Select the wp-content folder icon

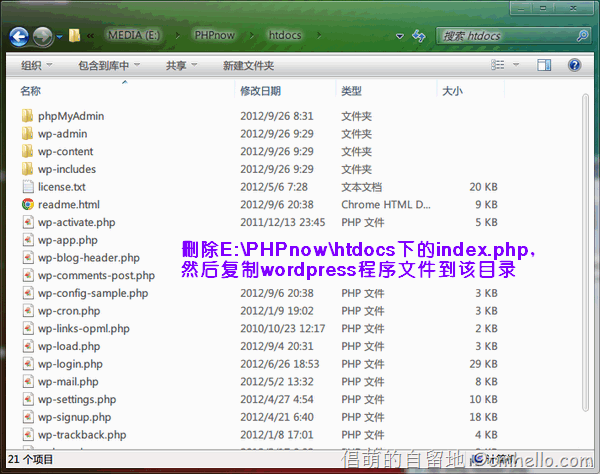(28, 151)
